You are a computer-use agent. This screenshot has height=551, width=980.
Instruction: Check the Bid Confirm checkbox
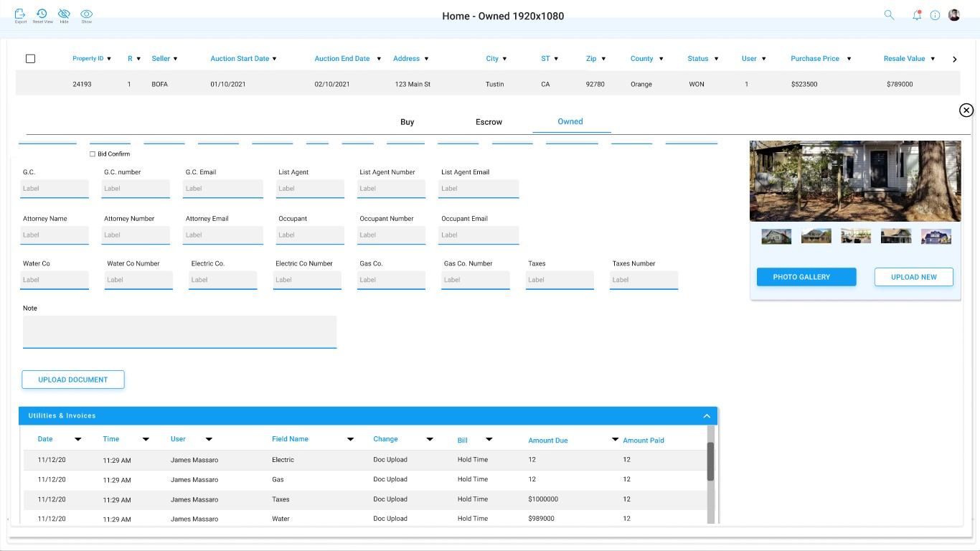click(x=93, y=154)
